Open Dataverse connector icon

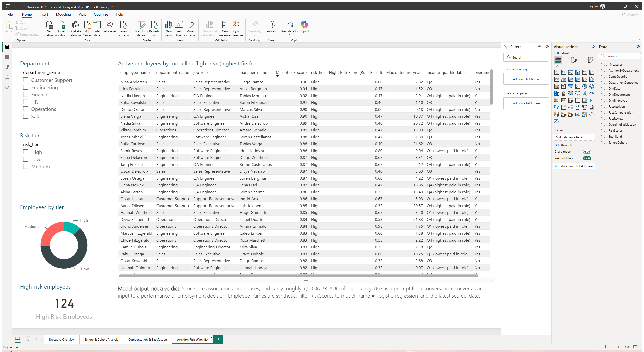tap(109, 27)
